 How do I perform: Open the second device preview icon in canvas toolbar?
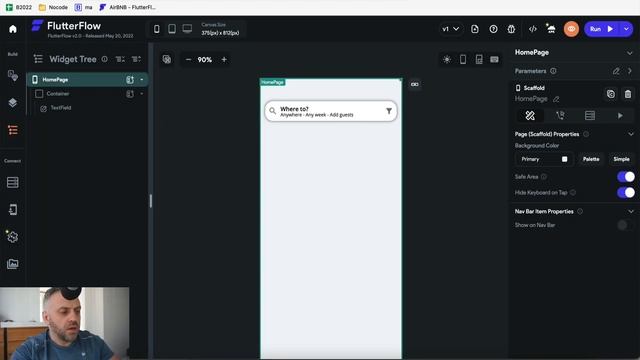(479, 60)
